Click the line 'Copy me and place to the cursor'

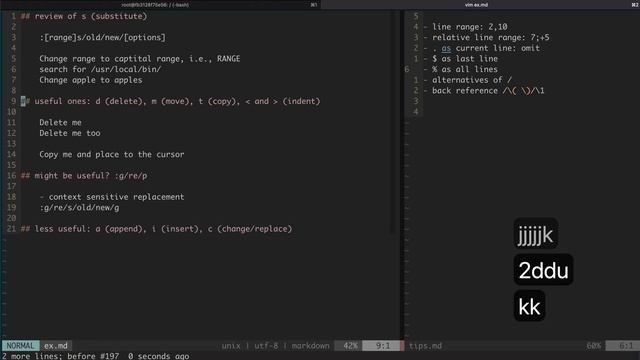coord(112,154)
